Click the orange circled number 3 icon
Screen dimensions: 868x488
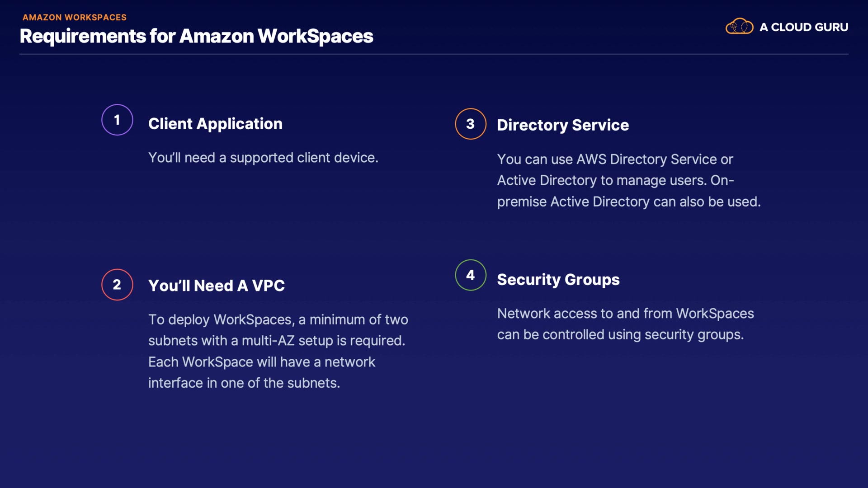[x=470, y=124]
